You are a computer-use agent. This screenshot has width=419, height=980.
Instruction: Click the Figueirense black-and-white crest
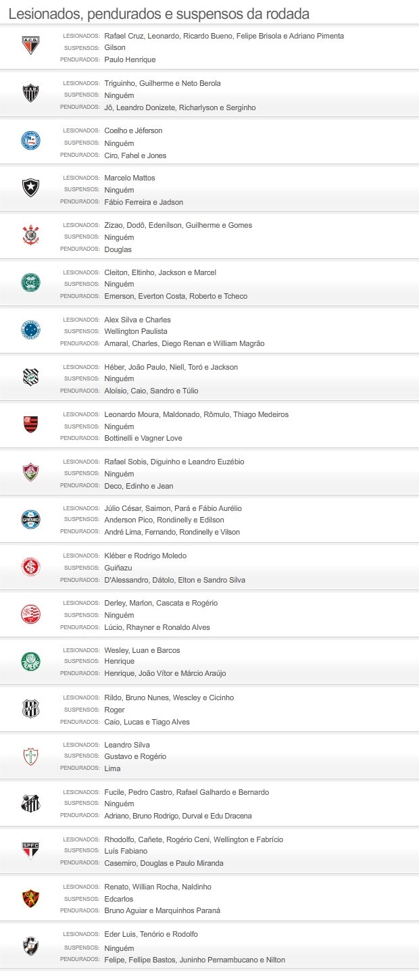pos(30,377)
